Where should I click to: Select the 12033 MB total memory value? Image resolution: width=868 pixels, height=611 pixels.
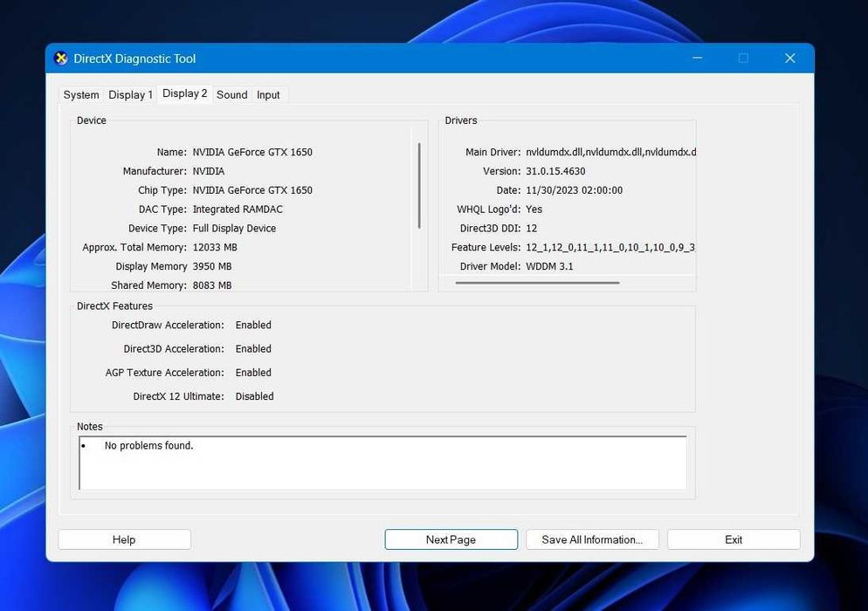tap(215, 247)
